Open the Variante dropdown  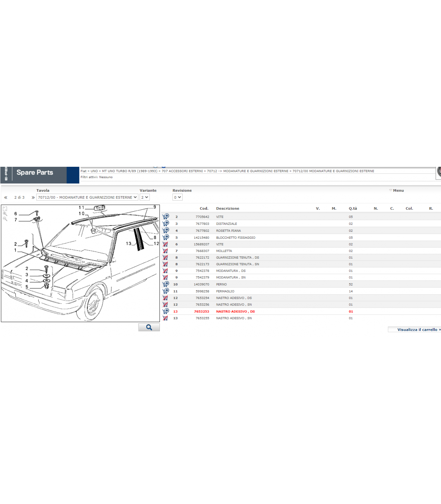click(x=144, y=197)
